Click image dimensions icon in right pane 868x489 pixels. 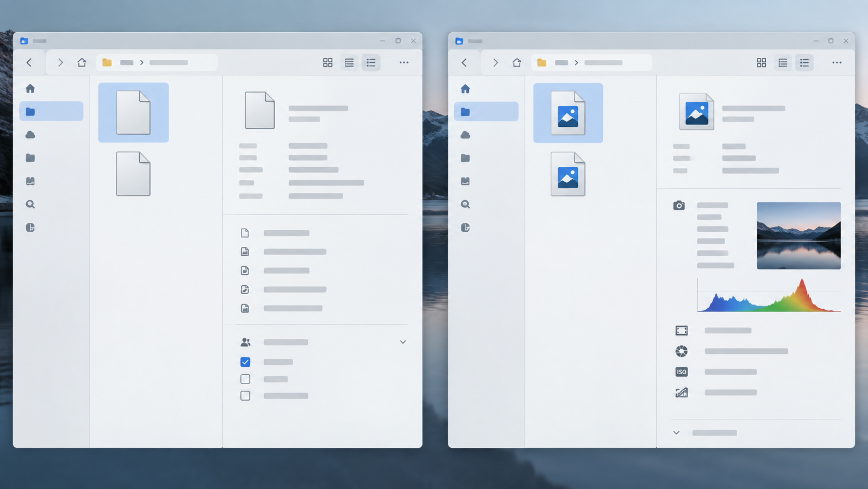(682, 331)
